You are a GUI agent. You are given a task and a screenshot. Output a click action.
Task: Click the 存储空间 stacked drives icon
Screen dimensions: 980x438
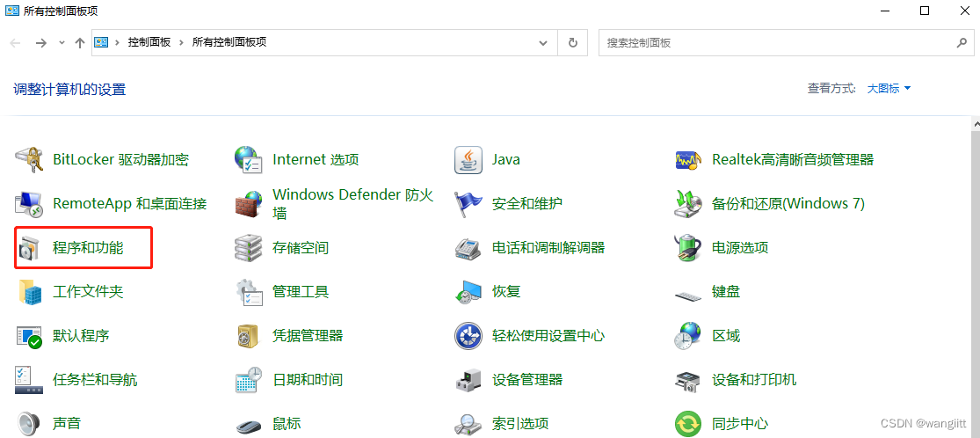(x=248, y=248)
